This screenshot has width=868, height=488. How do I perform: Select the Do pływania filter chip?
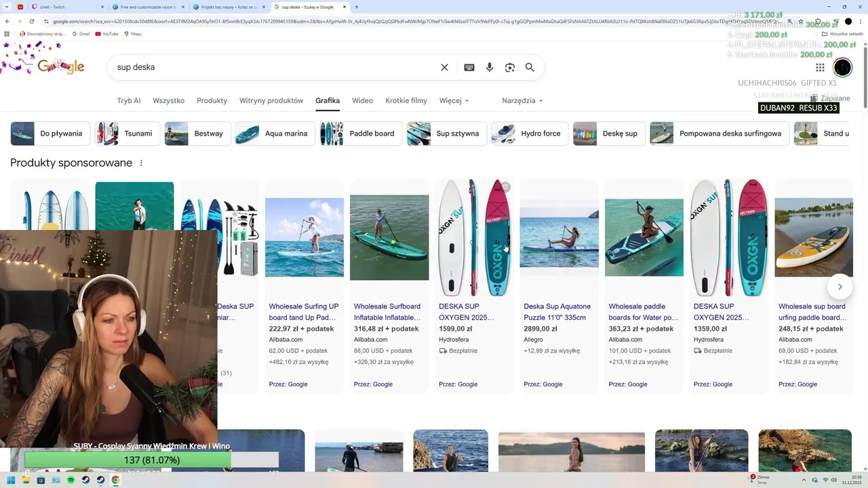(51, 134)
